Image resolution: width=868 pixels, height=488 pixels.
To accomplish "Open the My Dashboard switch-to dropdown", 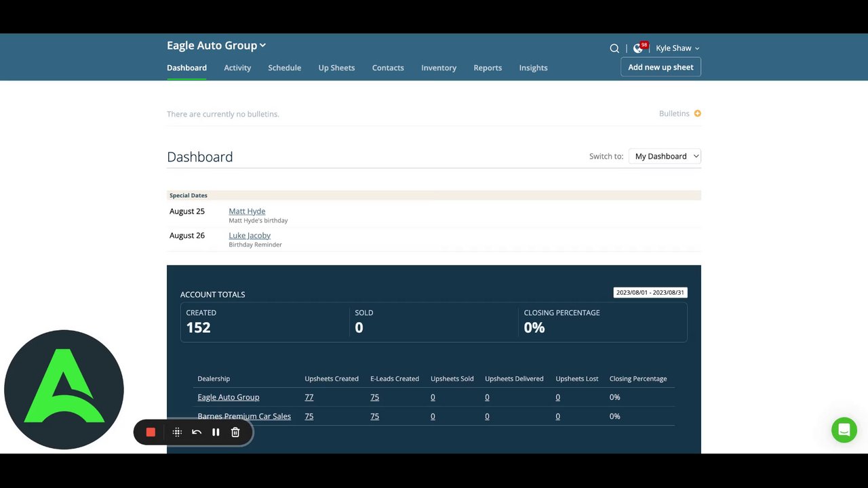I will (665, 156).
